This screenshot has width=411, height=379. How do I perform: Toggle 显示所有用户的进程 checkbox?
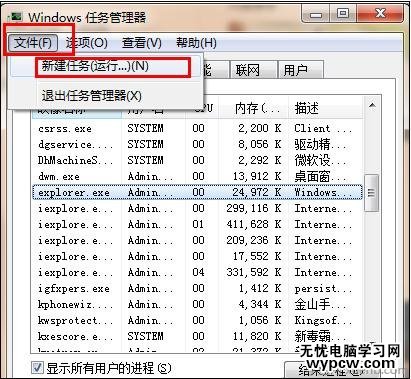[x=37, y=368]
